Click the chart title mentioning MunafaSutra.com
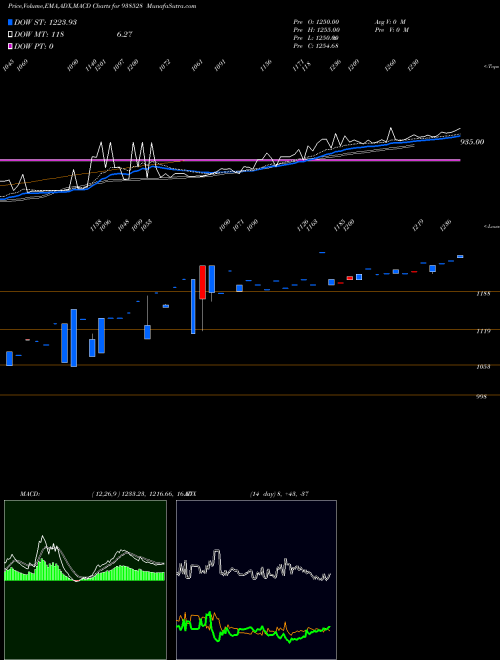 102,6
